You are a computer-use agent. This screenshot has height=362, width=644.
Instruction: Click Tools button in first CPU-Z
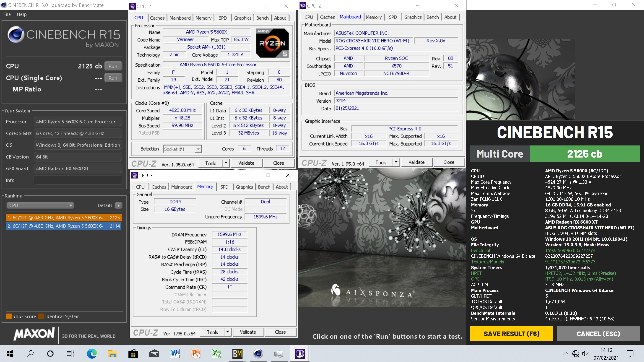tap(210, 163)
